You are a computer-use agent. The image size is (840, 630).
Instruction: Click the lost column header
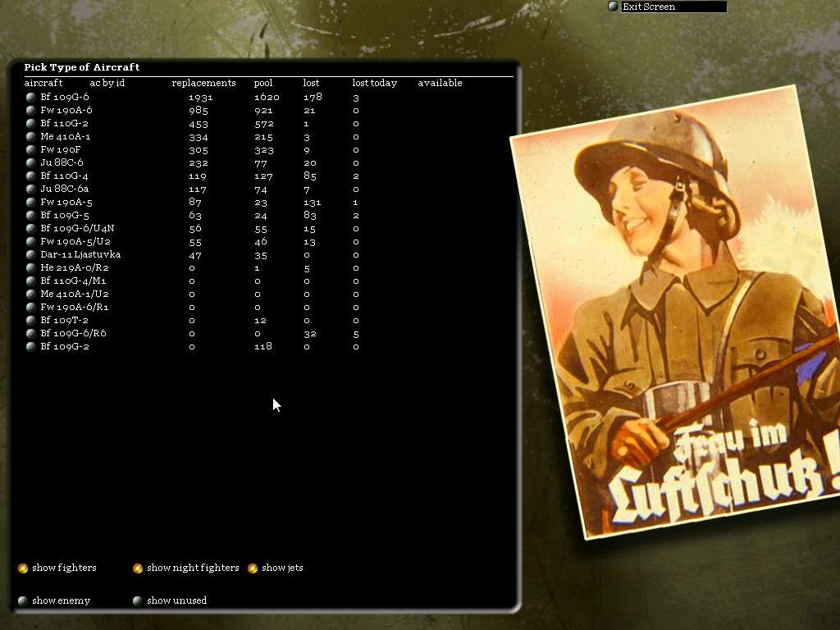311,83
